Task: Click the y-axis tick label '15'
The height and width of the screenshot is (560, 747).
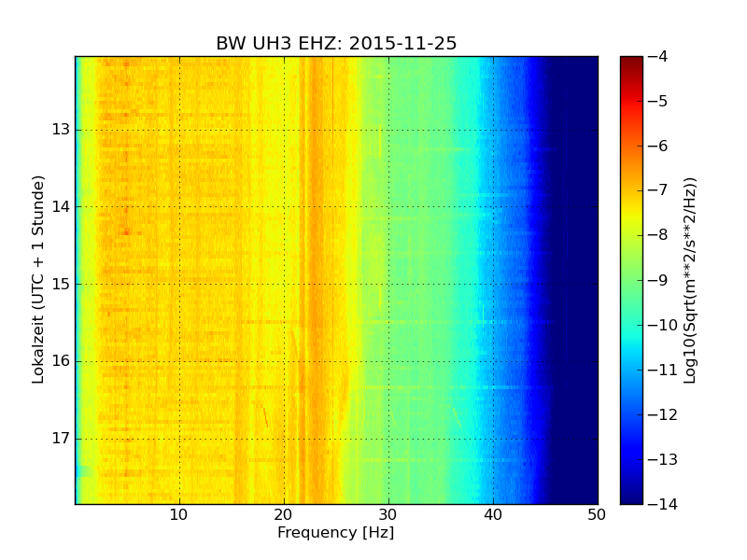Action: 61,285
